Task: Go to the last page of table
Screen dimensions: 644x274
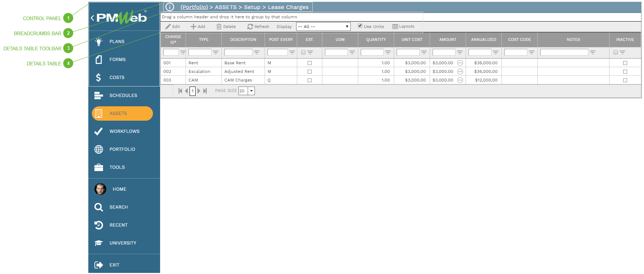Action: pyautogui.click(x=205, y=91)
